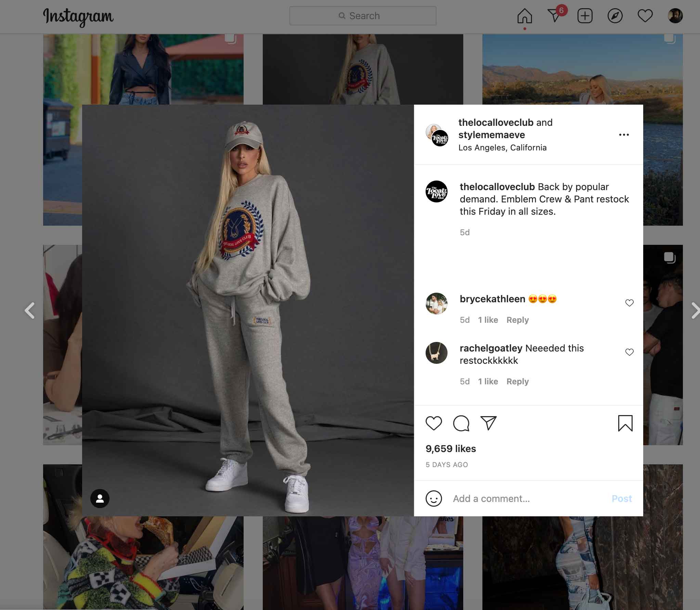Open rachelgoatley's profile name

[491, 348]
